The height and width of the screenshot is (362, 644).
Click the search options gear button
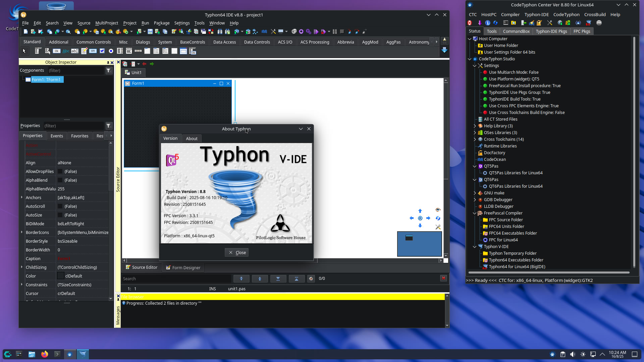click(x=311, y=279)
